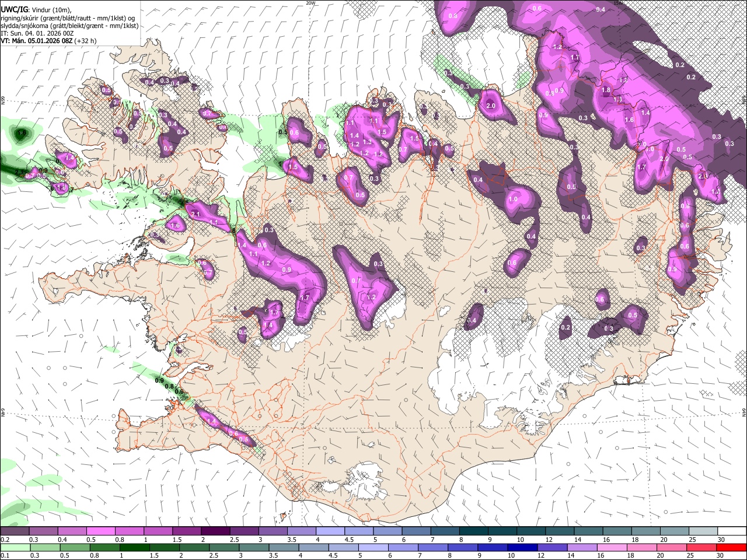This screenshot has width=747, height=560.
Task: Click the bottom-row pink swatch between 18 and 20
Action: click(x=643, y=548)
